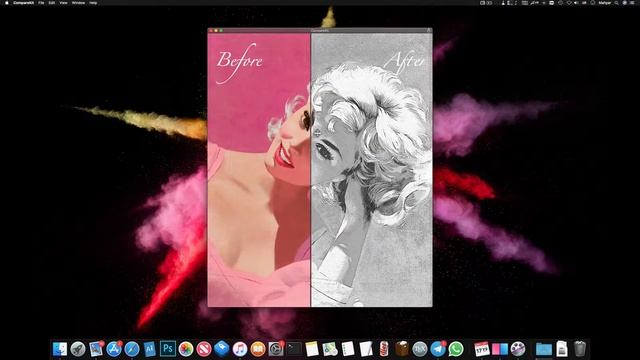
Task: Open the Help menu
Action: 93,3
